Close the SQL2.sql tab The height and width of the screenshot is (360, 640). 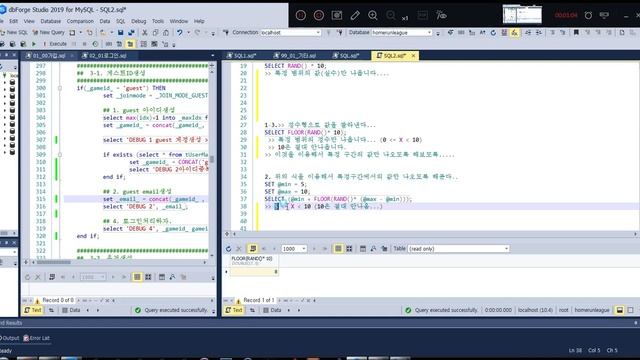pos(413,56)
